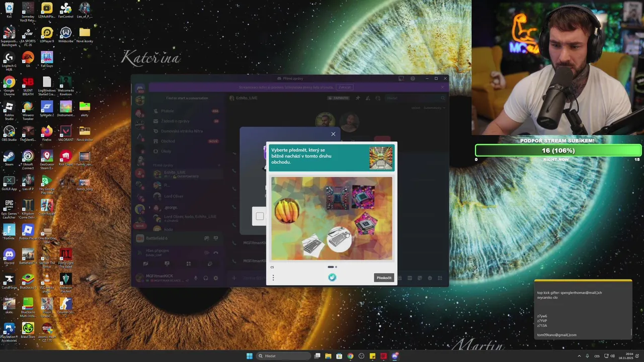Open Riot Client desktop icon
The width and height of the screenshot is (644, 362).
click(x=65, y=158)
